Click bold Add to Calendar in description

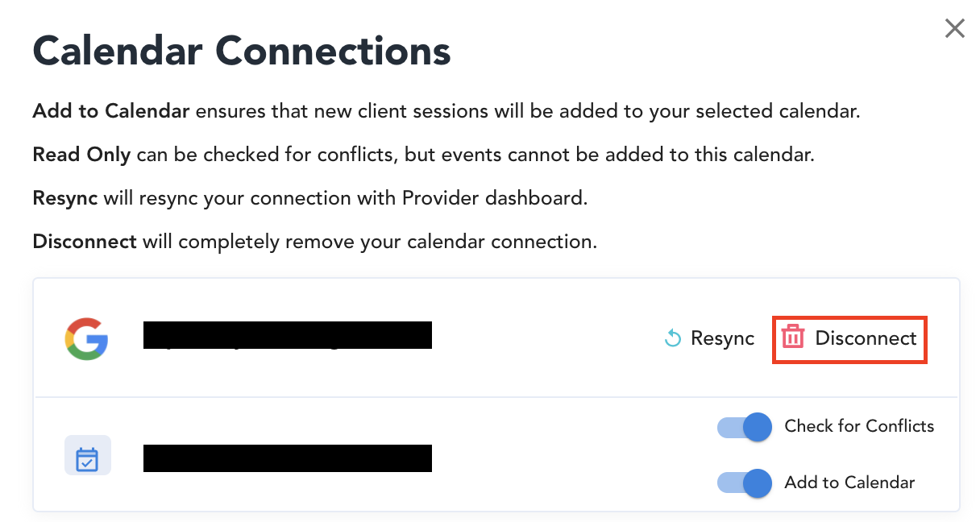point(110,111)
